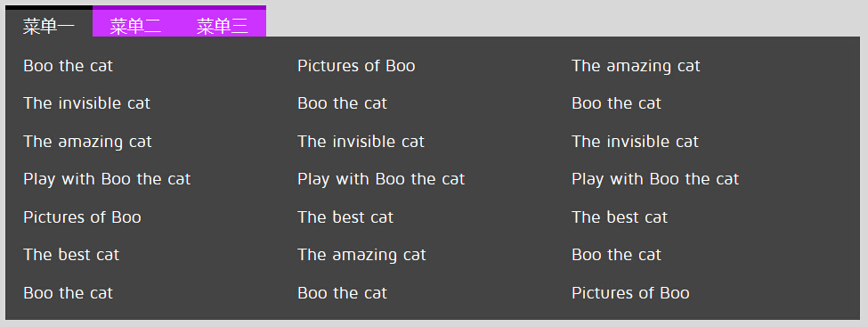Click 'The amazing cat' in the first column
This screenshot has height=327, width=868.
87,142
